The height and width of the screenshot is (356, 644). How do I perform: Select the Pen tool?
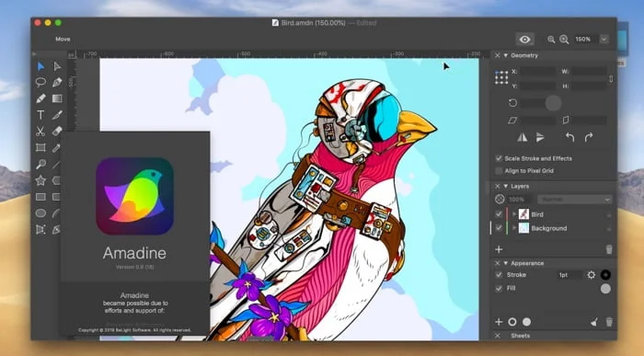57,83
